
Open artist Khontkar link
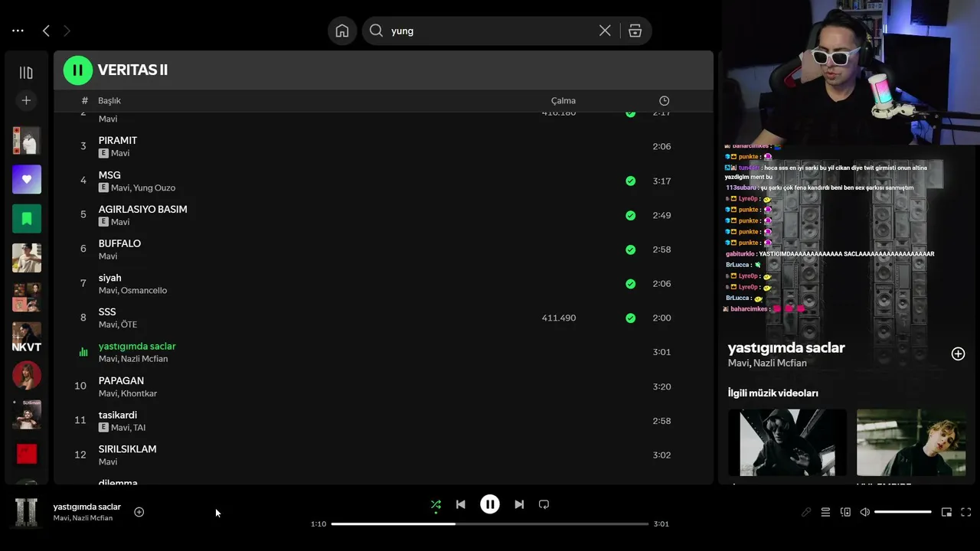139,393
